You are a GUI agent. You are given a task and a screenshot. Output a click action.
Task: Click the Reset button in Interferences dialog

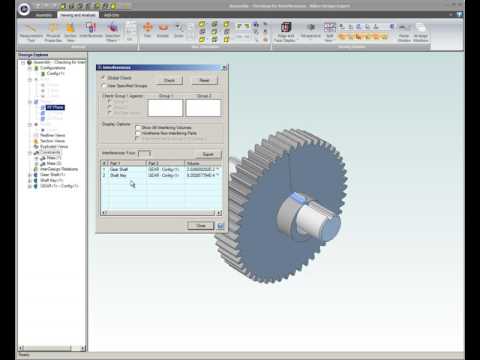point(204,80)
